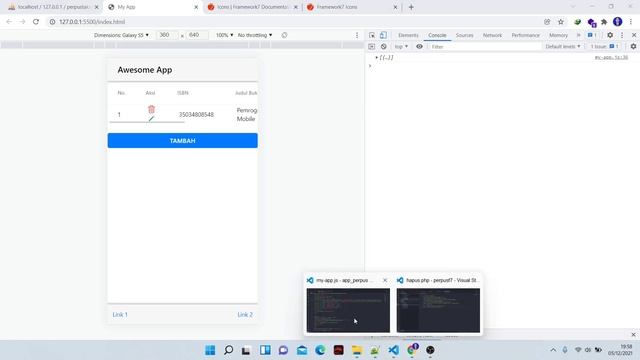
Task: Show more DevTools tabs chevron
Action: pyautogui.click(x=578, y=35)
